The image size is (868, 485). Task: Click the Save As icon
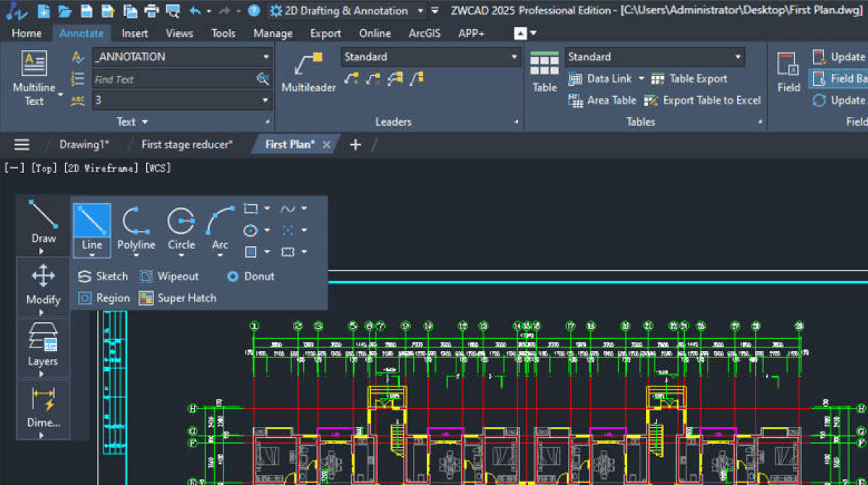pyautogui.click(x=109, y=11)
